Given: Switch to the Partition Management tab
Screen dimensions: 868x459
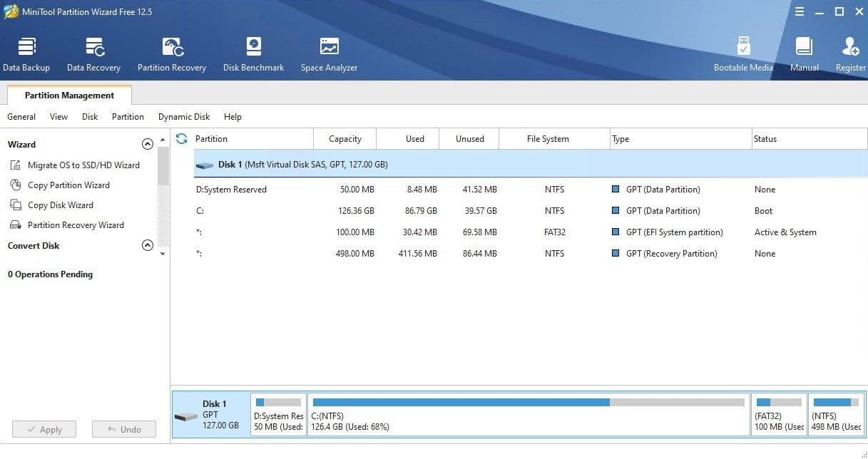Looking at the screenshot, I should (x=68, y=95).
